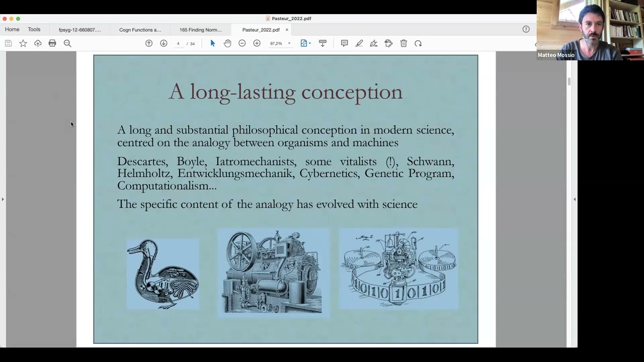
Task: Click the stamp tool icon
Action: [388, 44]
